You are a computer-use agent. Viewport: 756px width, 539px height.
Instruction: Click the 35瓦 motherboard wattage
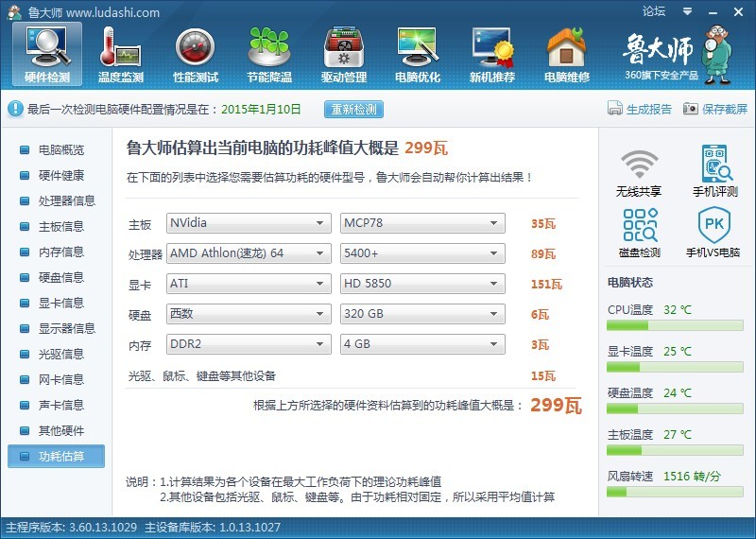[x=543, y=224]
